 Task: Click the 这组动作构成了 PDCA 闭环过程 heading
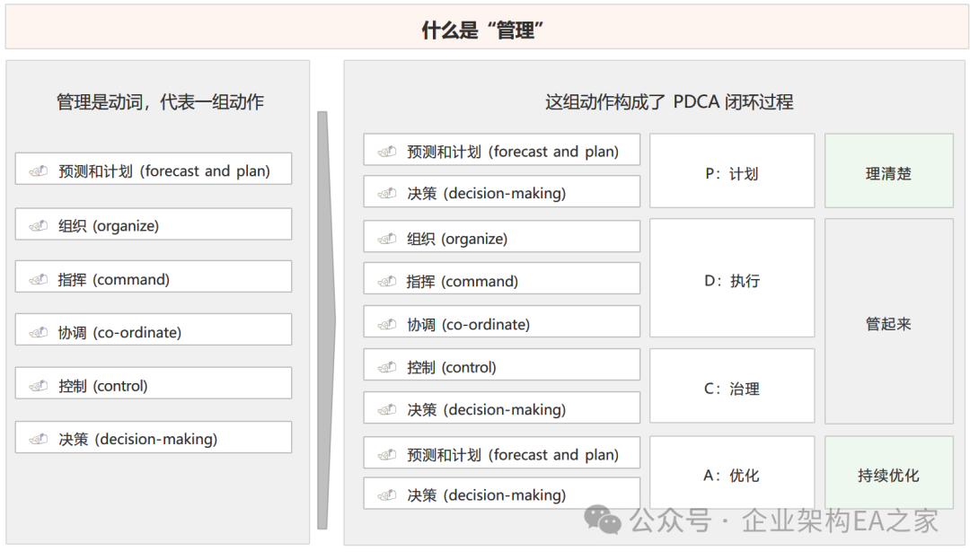pos(668,101)
